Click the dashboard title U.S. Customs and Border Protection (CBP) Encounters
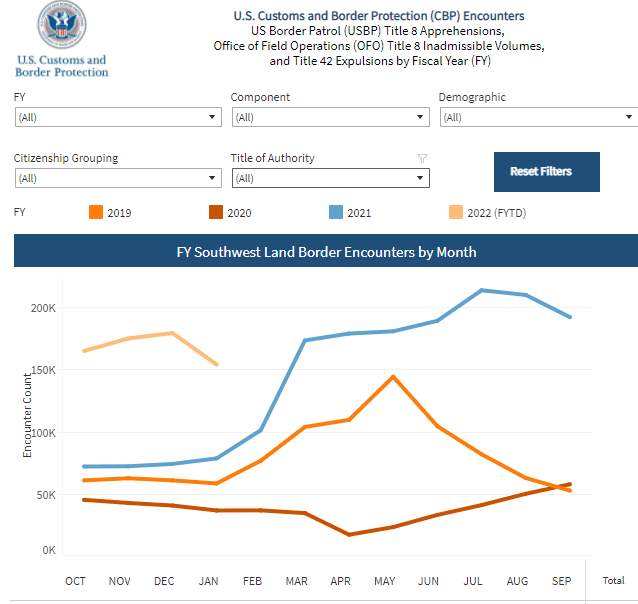Screen dimensions: 638x604 pos(379,16)
